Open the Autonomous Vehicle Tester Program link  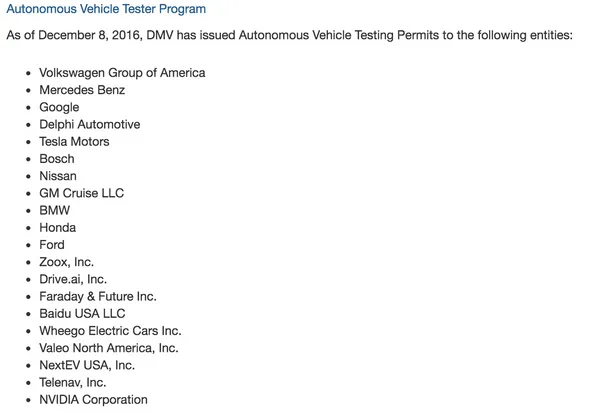(x=106, y=9)
